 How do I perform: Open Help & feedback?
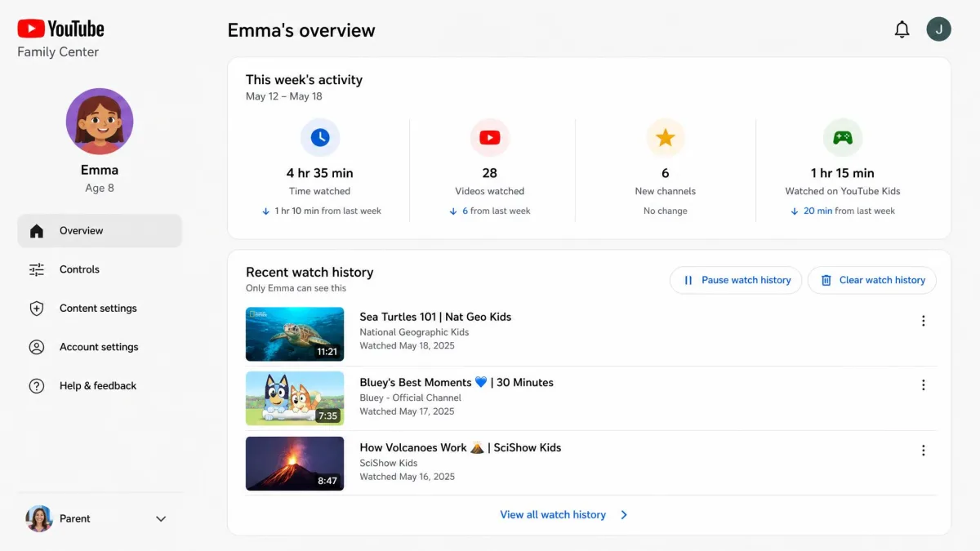coord(100,386)
